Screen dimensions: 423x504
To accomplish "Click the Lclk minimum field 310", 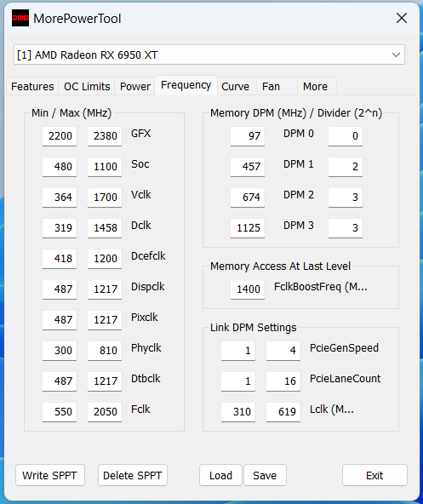I will (x=238, y=412).
